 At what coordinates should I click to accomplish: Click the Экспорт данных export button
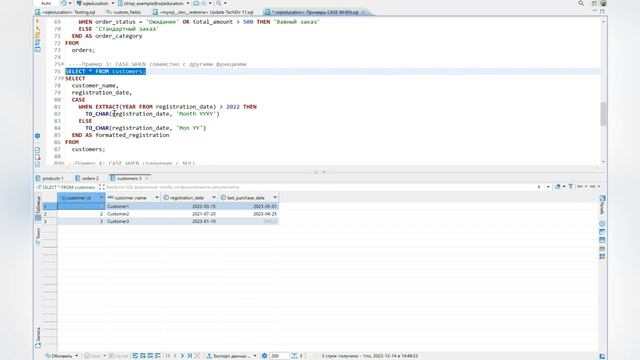(x=229, y=356)
